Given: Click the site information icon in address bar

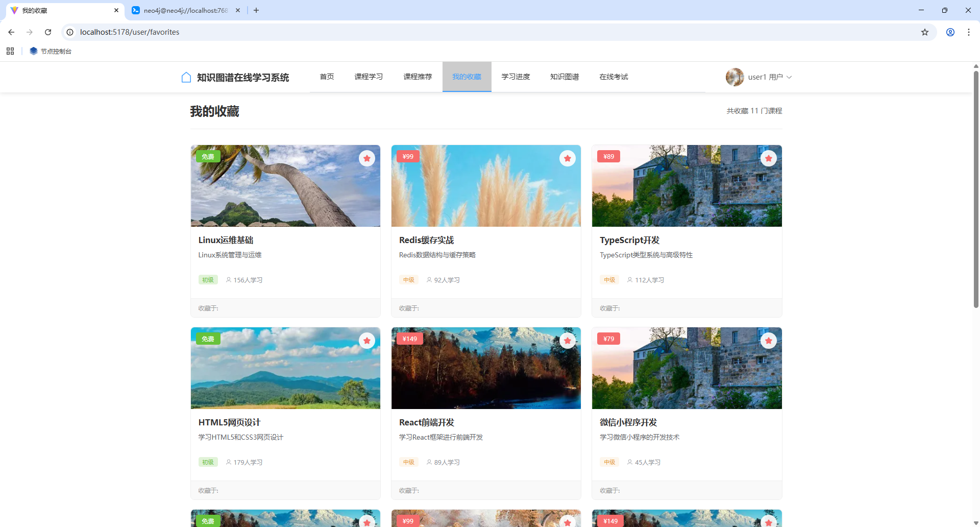Looking at the screenshot, I should tap(70, 32).
